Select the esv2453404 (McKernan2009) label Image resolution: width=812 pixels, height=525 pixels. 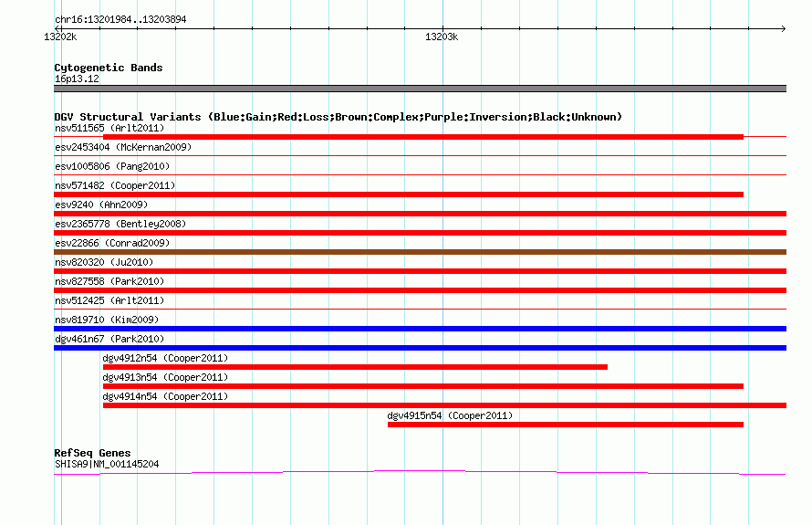click(x=123, y=147)
